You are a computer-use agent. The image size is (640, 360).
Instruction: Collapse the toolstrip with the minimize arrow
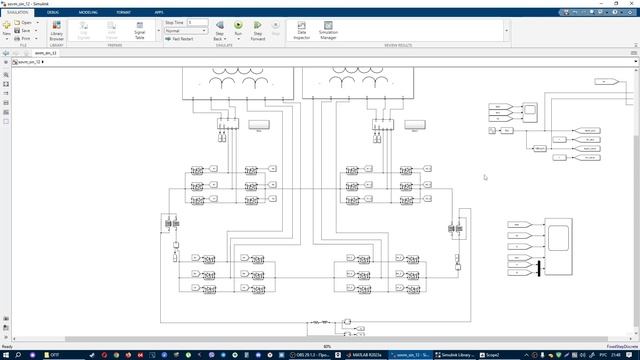(636, 45)
